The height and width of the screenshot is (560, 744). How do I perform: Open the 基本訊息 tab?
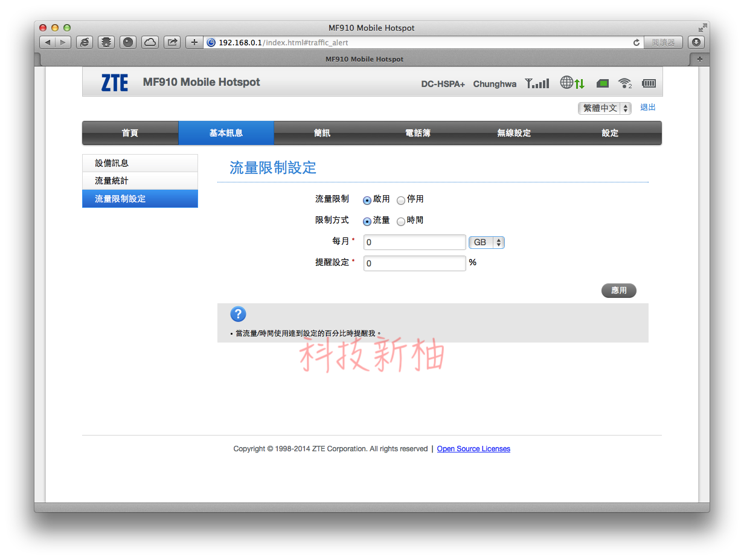pos(226,133)
